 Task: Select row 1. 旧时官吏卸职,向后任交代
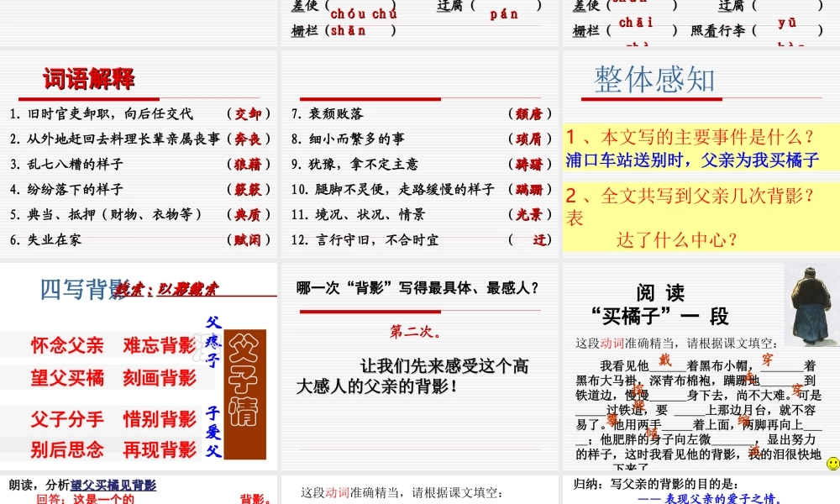tap(139, 113)
